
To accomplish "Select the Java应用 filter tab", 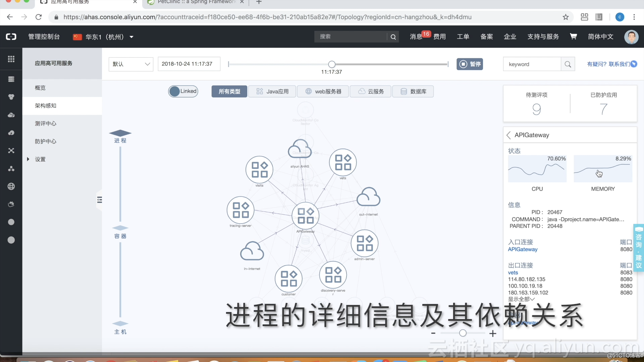I will coord(272,92).
